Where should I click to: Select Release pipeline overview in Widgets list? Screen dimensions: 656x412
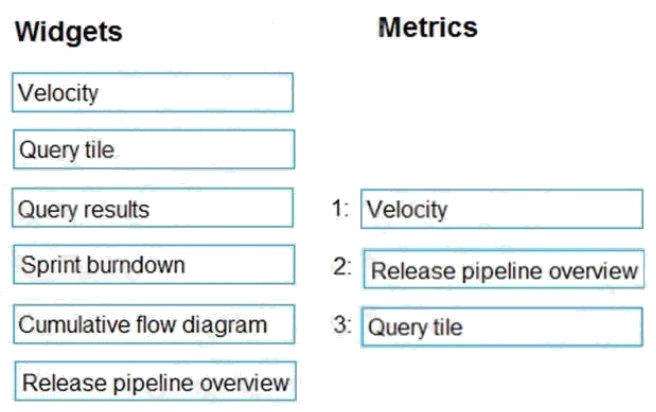156,381
